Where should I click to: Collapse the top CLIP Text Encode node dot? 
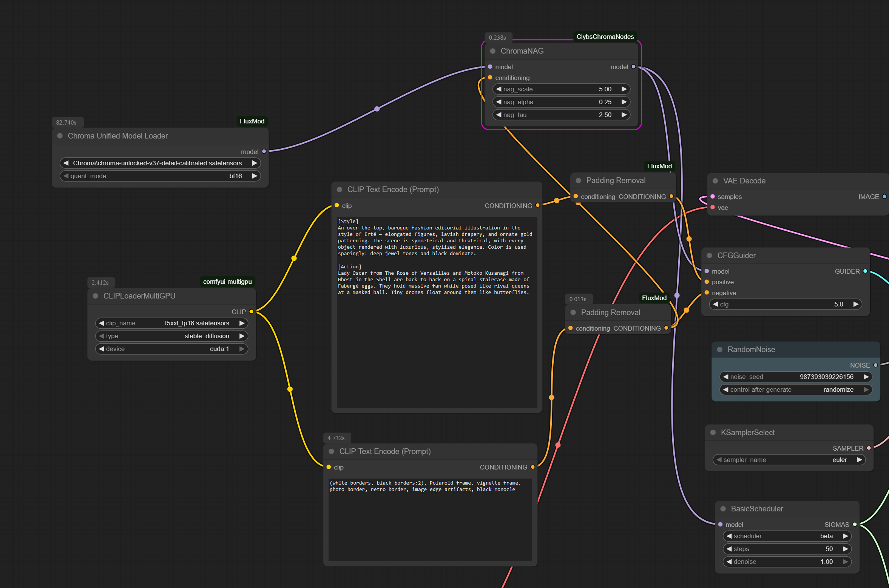(x=339, y=189)
